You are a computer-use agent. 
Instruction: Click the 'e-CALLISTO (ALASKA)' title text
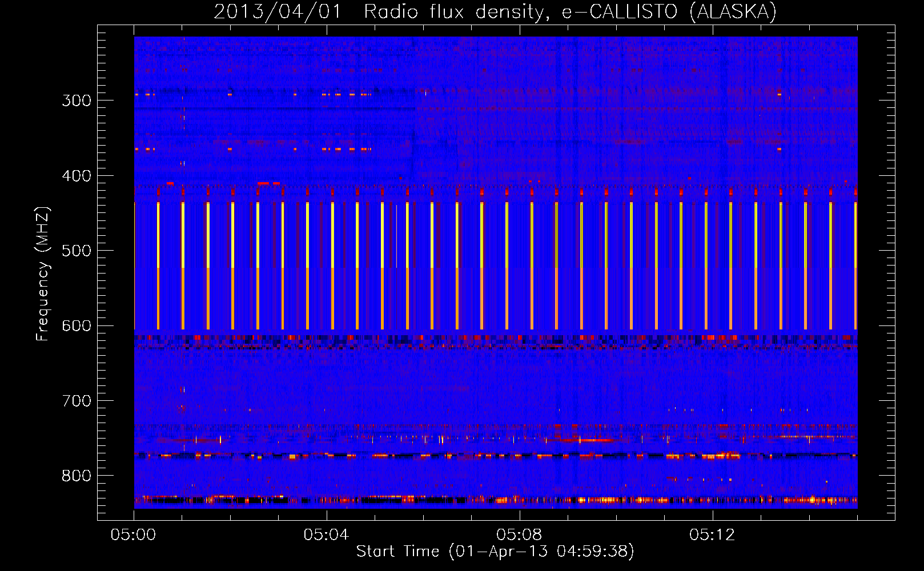click(x=669, y=12)
